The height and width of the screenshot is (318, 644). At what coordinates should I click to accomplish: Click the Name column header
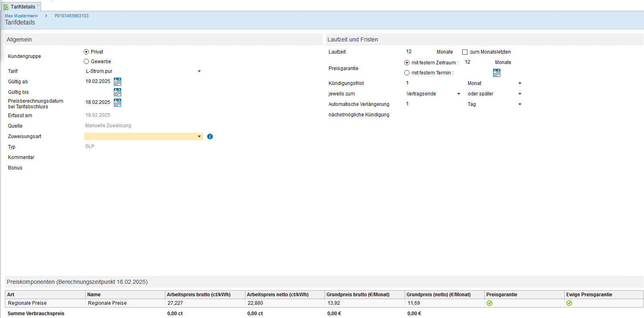point(125,295)
